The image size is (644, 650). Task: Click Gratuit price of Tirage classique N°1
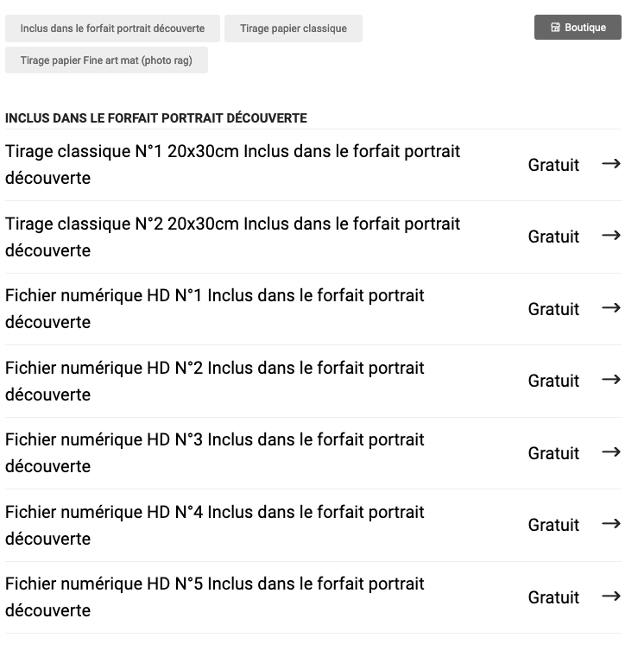(x=553, y=165)
